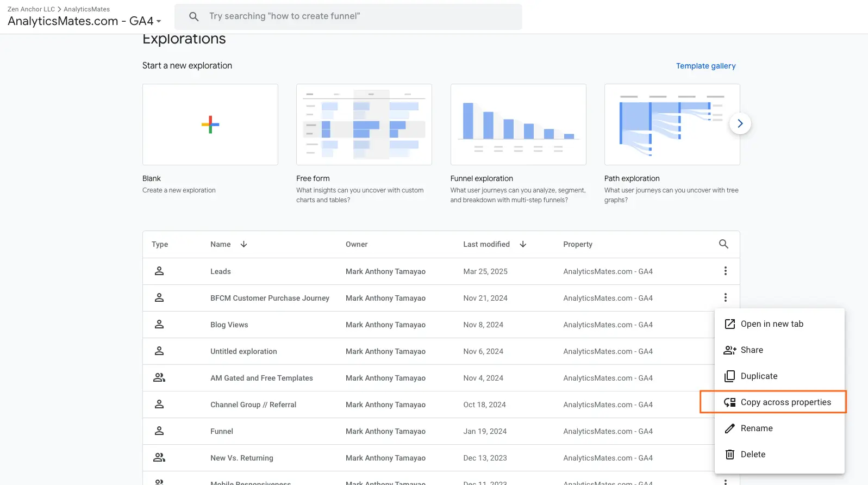Select the Free form template thumbnail
The width and height of the screenshot is (868, 485).
click(x=364, y=125)
